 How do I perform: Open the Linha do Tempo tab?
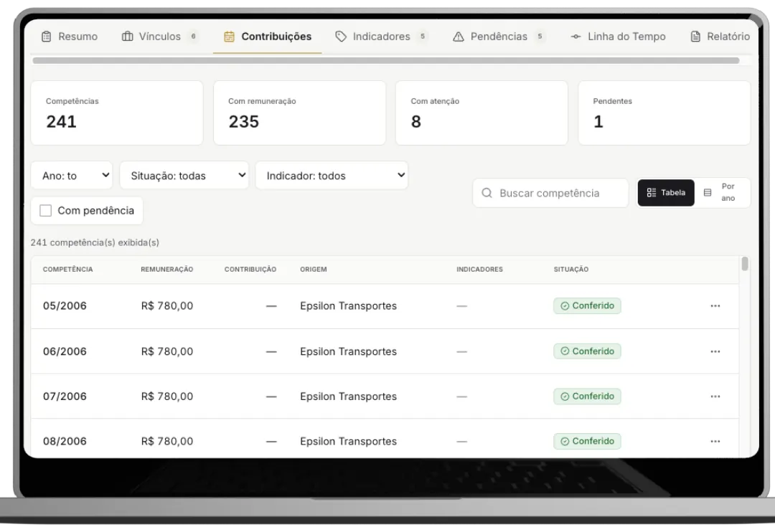click(618, 37)
